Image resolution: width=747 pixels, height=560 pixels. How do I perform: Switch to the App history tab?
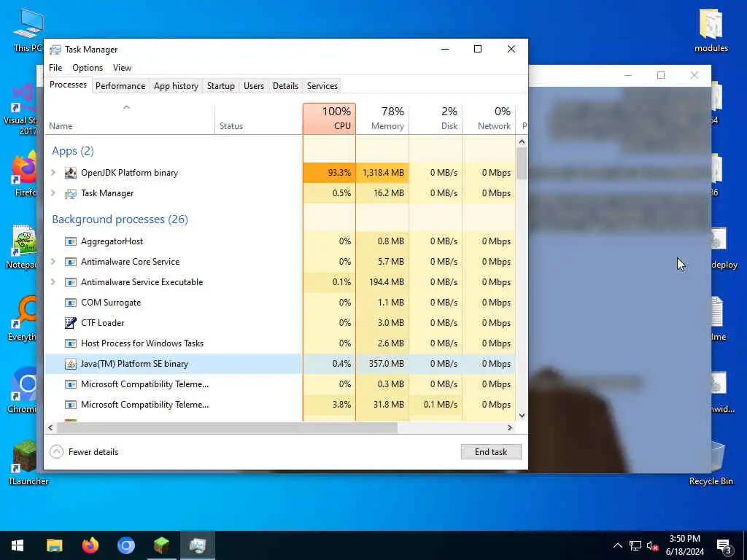tap(176, 86)
